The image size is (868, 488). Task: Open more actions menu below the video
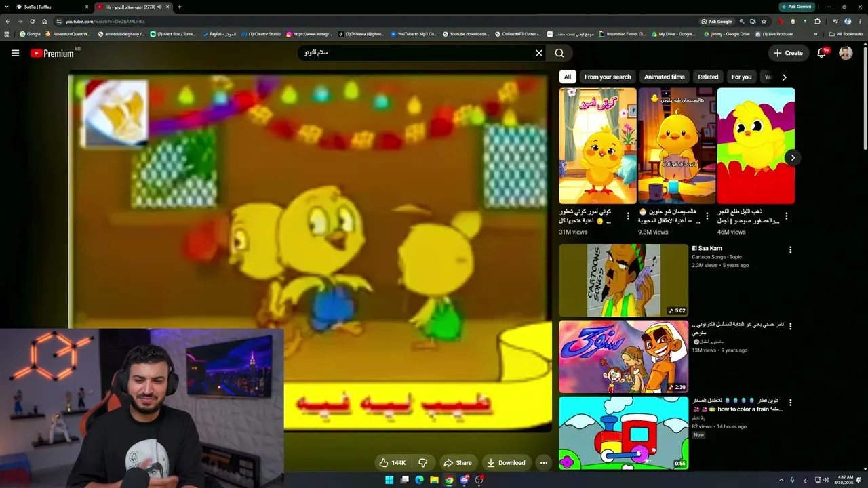click(543, 463)
